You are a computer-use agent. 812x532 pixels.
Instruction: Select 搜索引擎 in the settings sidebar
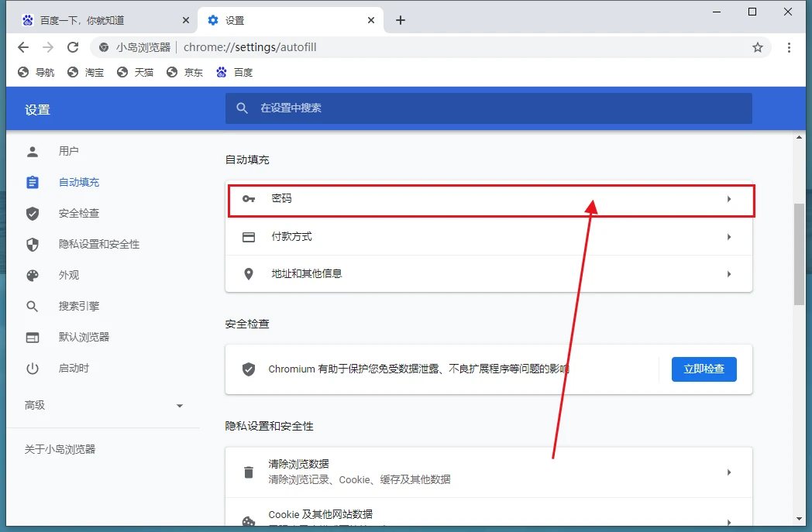(x=78, y=306)
